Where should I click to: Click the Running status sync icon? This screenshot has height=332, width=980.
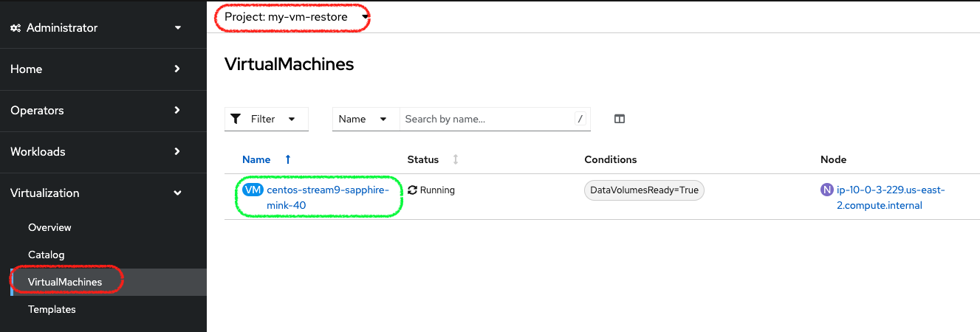pyautogui.click(x=412, y=190)
